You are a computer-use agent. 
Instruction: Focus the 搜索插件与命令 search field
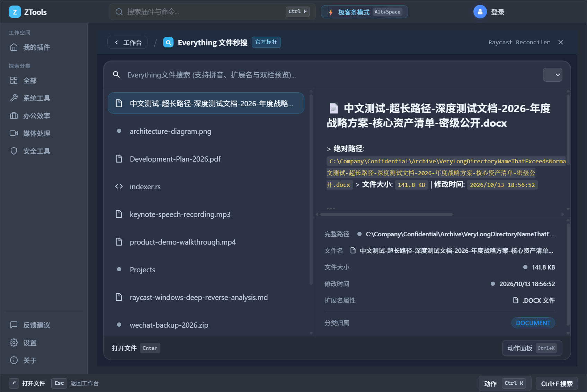tap(212, 12)
